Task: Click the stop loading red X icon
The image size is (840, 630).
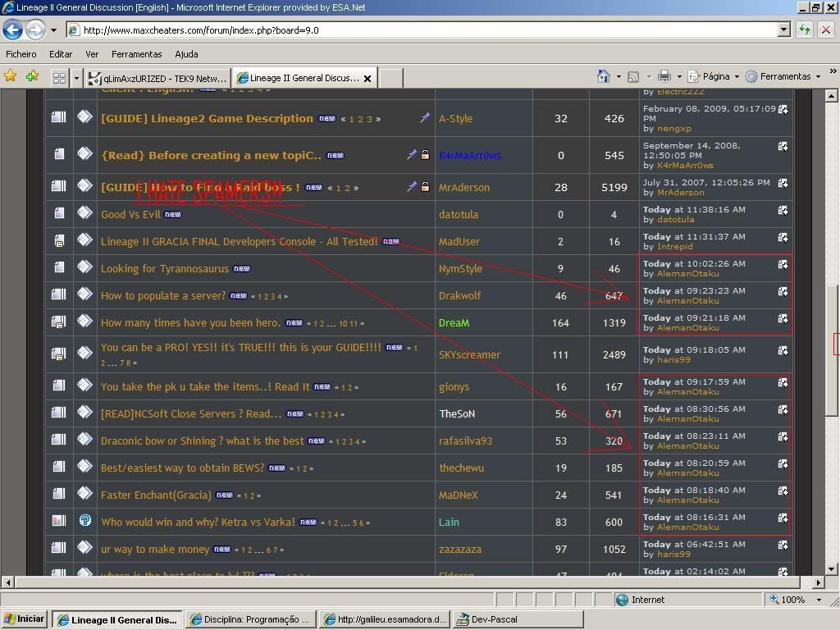Action: click(826, 30)
